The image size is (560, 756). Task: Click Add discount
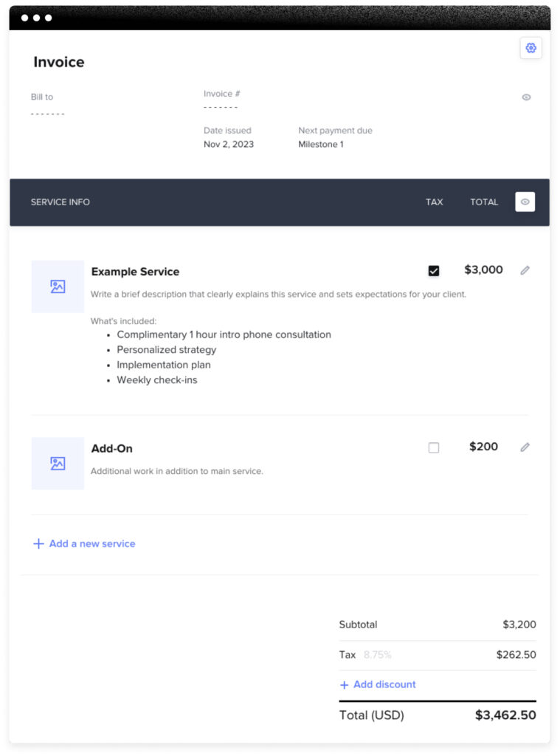pos(384,684)
